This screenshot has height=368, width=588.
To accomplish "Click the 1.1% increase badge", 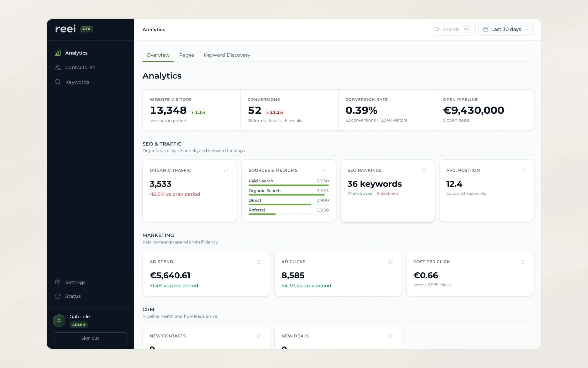I will (x=198, y=112).
